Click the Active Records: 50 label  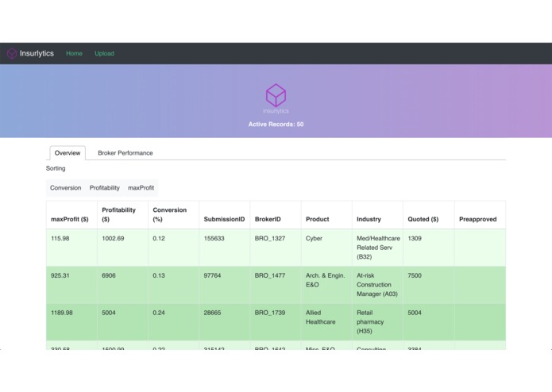pyautogui.click(x=276, y=125)
